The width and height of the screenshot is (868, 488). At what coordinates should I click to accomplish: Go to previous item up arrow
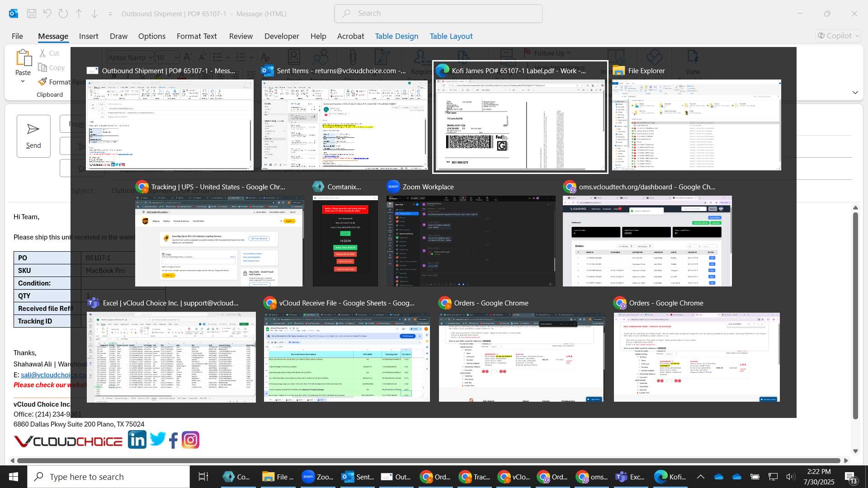coord(79,14)
